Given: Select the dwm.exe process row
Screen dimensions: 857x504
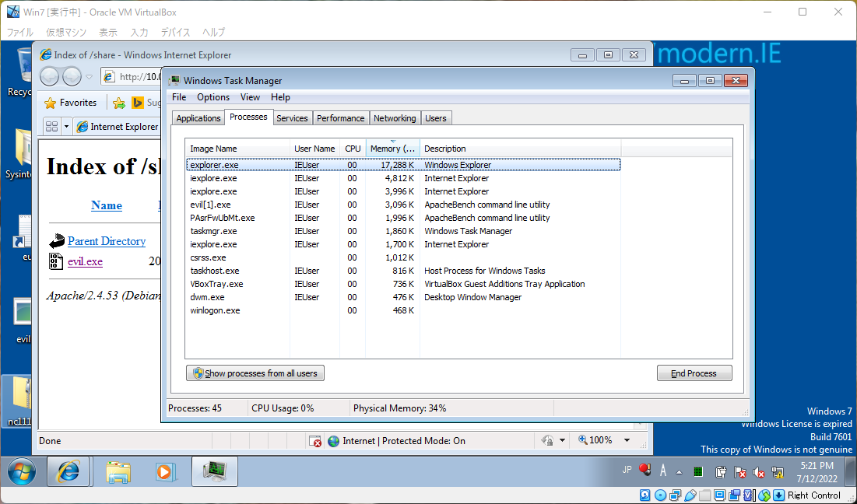Looking at the screenshot, I should [403, 297].
